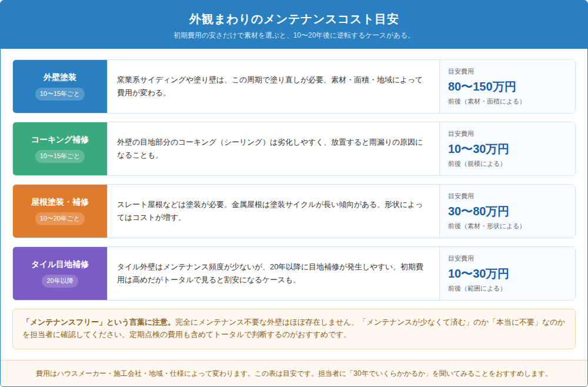Select the orange 屋根塗装・補修 category label

point(59,202)
